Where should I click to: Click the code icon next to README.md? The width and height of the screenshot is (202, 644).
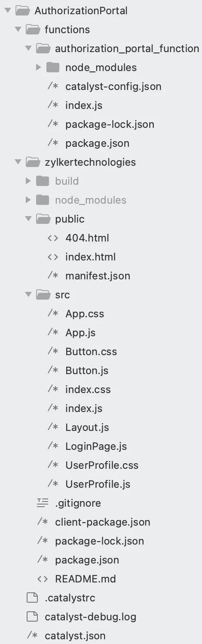coord(42,579)
